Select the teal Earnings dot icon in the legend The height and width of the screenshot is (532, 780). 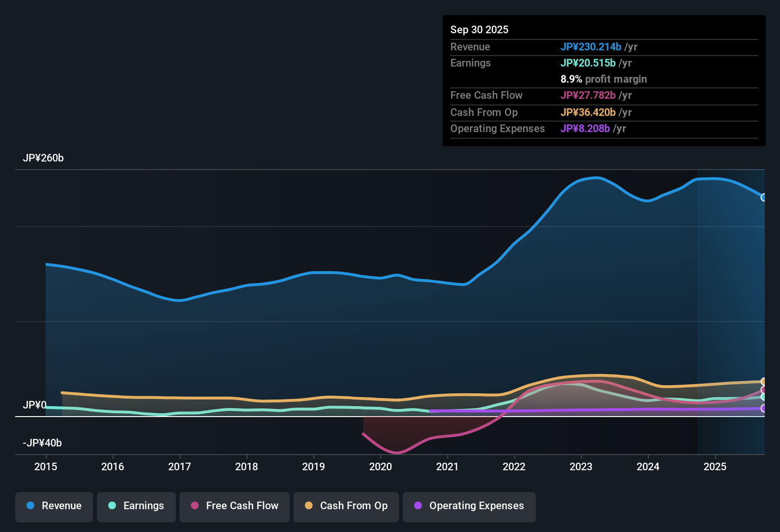tap(112, 506)
